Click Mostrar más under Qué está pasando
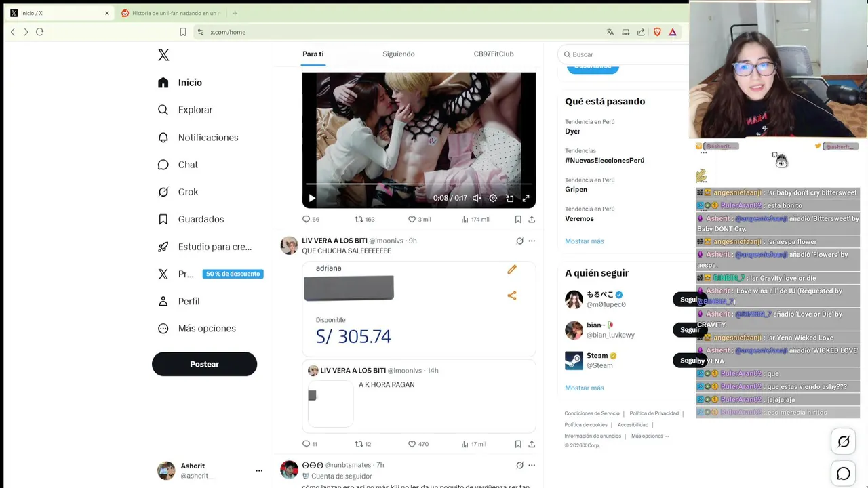This screenshot has width=868, height=488. [585, 241]
